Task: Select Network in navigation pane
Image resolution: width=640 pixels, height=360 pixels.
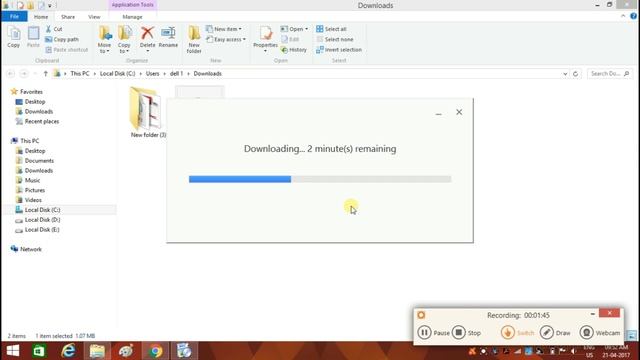Action: pyautogui.click(x=26, y=249)
